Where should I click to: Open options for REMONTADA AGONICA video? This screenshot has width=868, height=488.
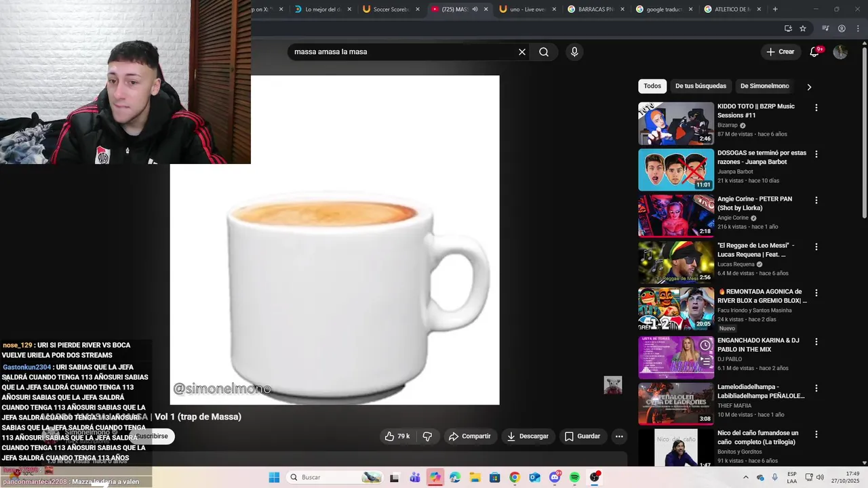816,293
